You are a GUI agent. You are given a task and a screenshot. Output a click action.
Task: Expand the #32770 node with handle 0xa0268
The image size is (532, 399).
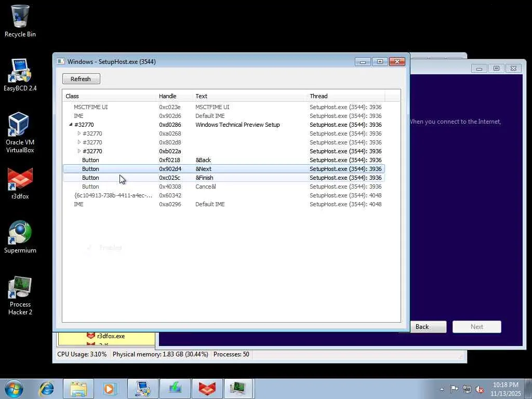pyautogui.click(x=79, y=134)
